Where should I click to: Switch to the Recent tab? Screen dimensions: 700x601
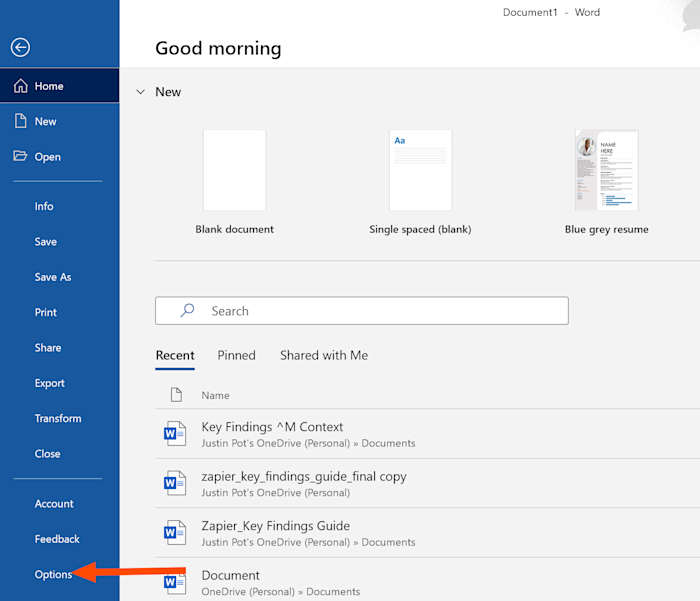(x=175, y=355)
